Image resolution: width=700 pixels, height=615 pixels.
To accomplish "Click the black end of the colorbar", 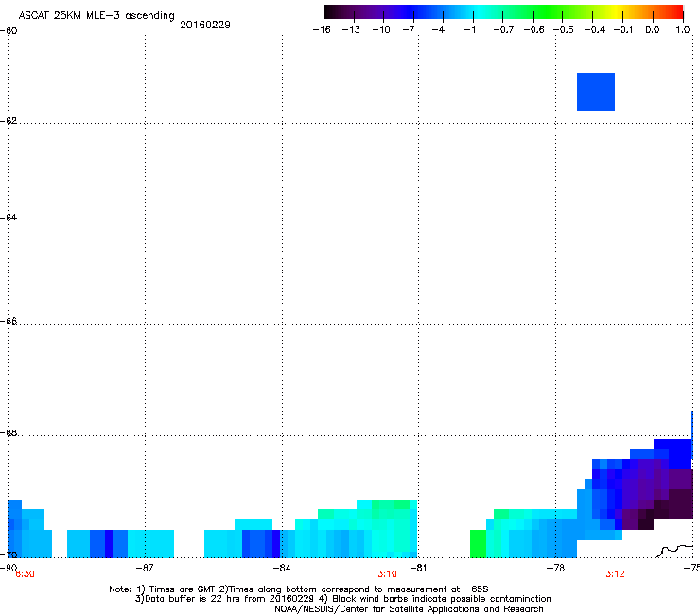I will [331, 12].
